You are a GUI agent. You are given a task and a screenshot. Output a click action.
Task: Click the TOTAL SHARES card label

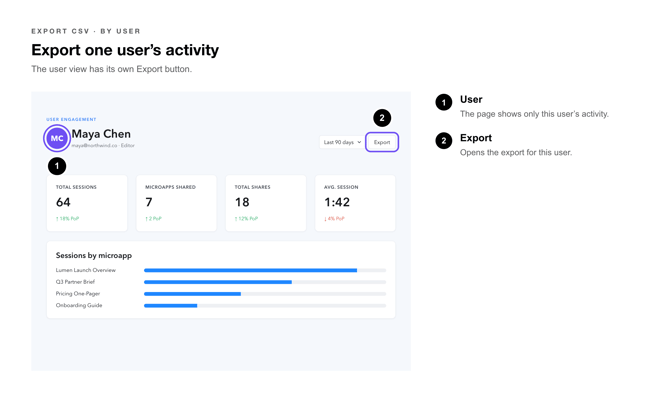tap(253, 187)
